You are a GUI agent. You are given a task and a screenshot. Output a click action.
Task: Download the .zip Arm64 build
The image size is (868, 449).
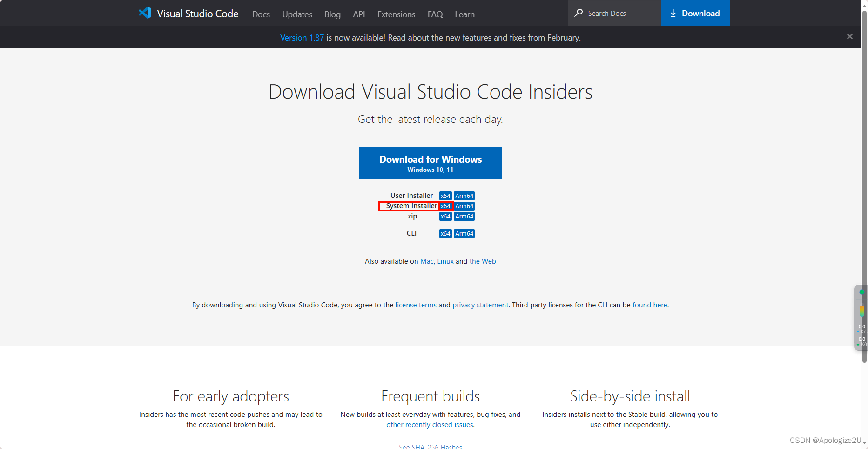[x=464, y=216]
